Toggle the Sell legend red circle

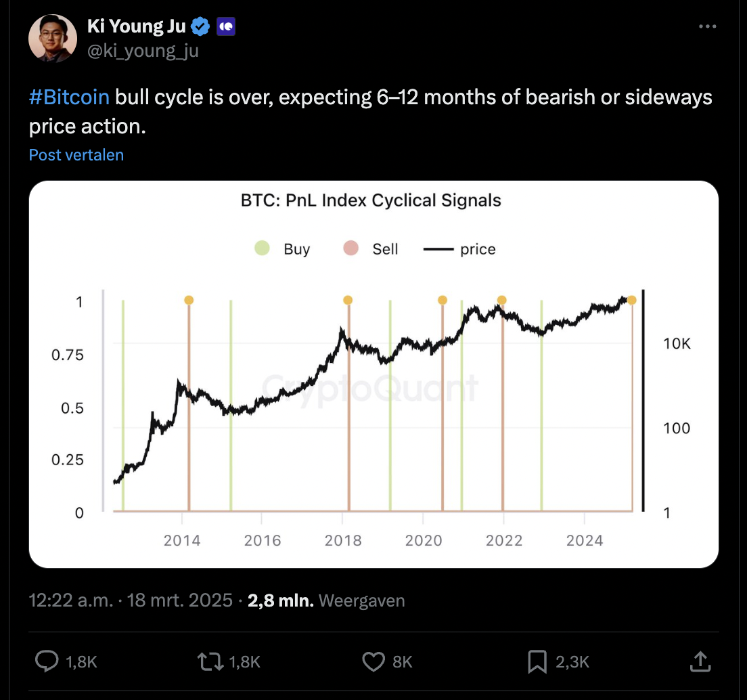click(350, 248)
